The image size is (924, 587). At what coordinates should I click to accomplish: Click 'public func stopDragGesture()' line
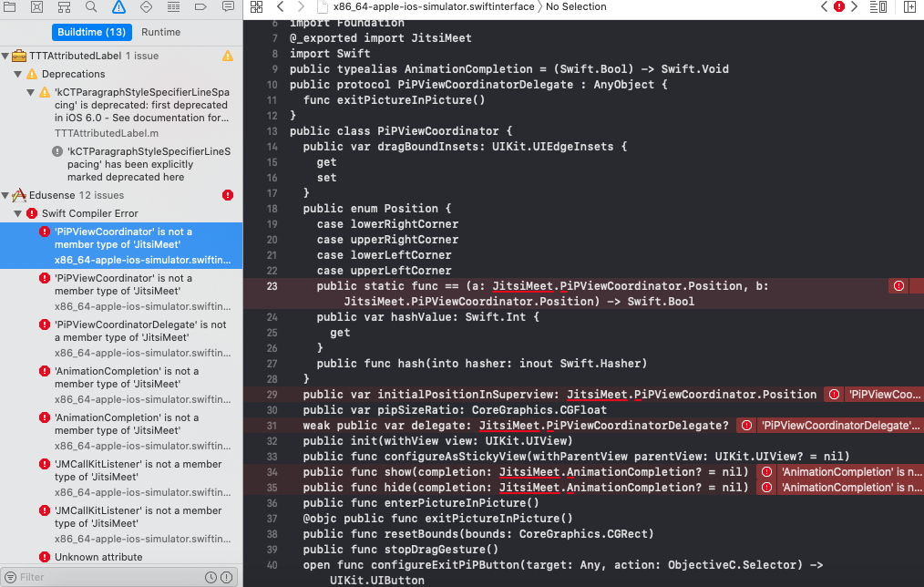tap(401, 550)
